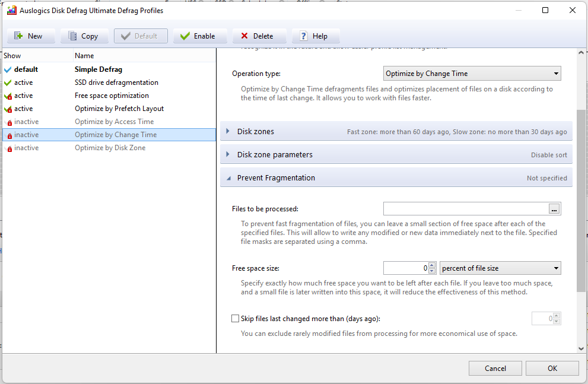
Task: Click the Enable profile button
Action: click(x=200, y=36)
